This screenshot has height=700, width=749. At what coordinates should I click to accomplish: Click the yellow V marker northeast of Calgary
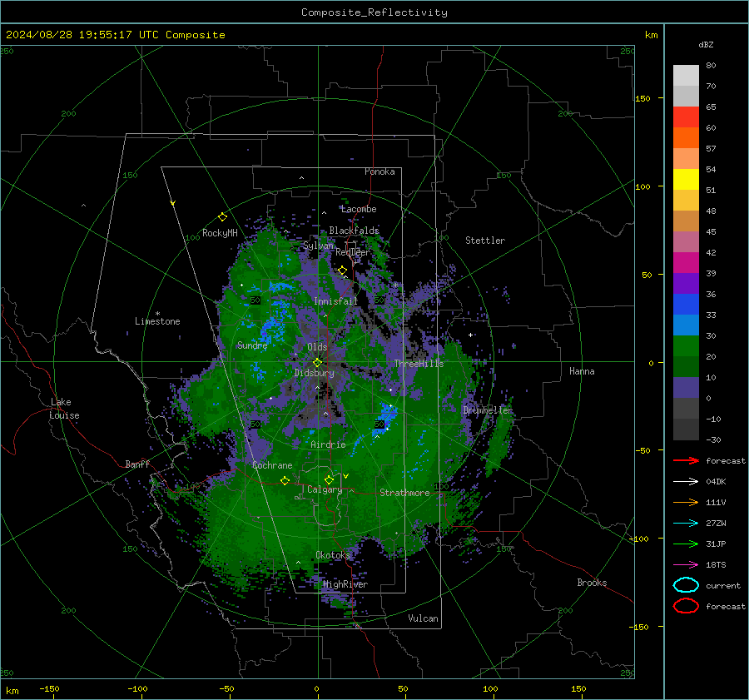click(x=345, y=476)
